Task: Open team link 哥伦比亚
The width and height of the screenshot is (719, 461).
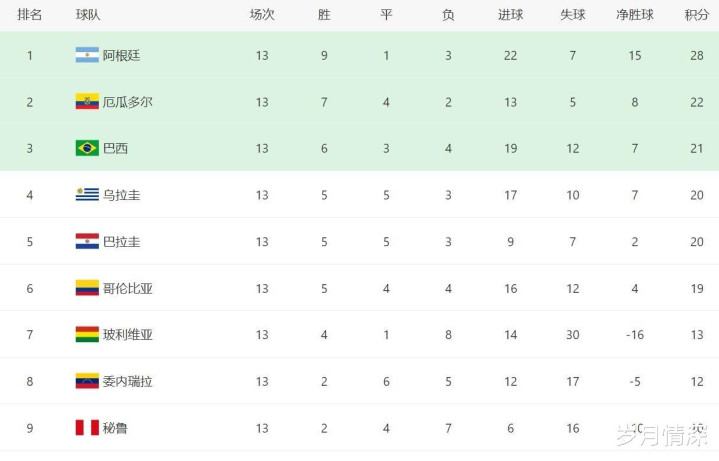Action: (127, 288)
